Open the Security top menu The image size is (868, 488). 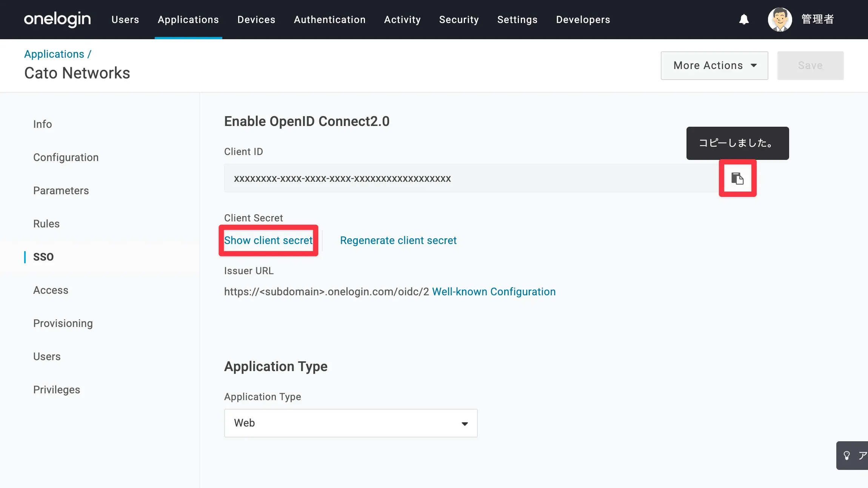459,20
